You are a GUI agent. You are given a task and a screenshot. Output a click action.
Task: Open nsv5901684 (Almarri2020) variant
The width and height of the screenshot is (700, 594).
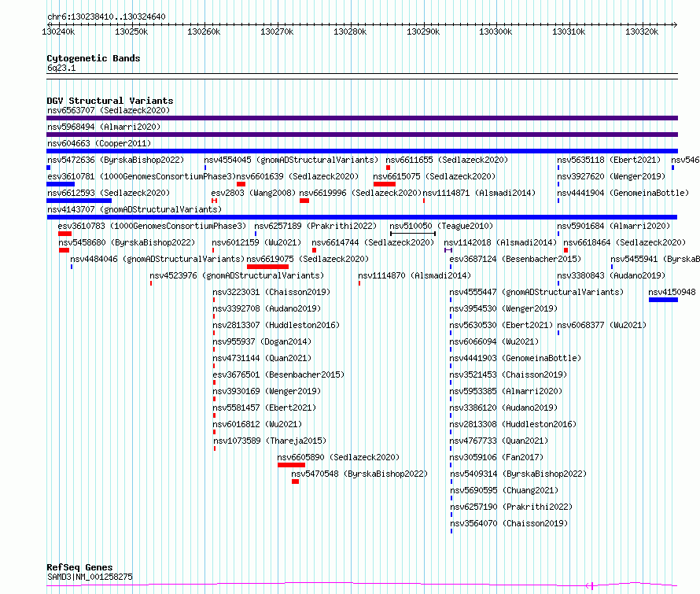(x=613, y=226)
